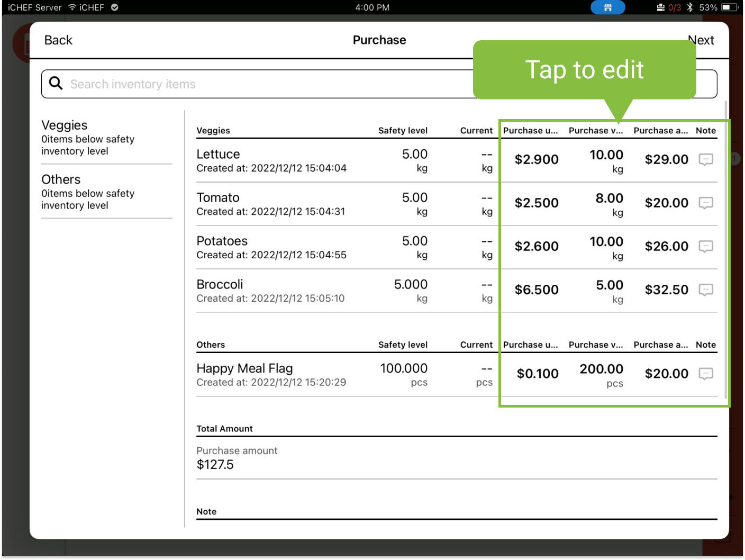745x560 pixels.
Task: Tap the blue status indicator in the top bar
Action: tap(607, 7)
